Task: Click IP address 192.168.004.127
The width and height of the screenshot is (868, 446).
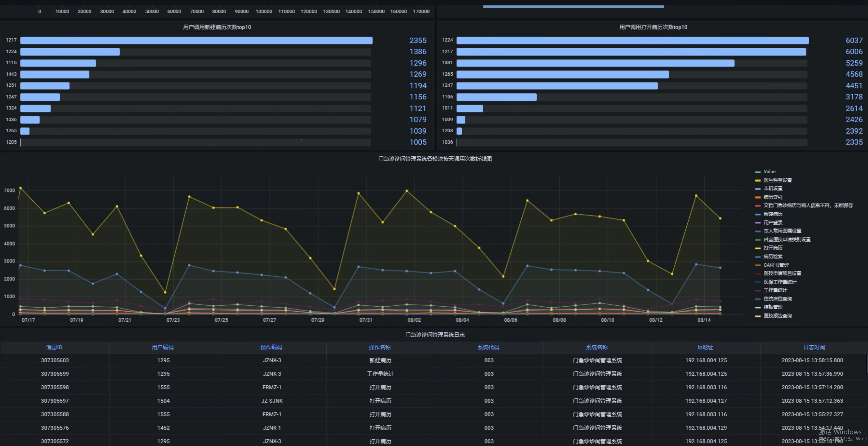Action: [x=706, y=401]
